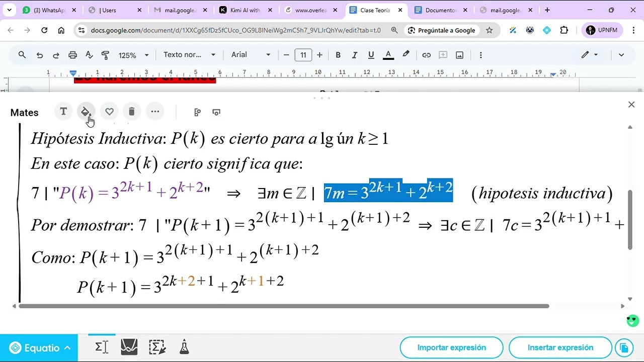Open the 125% zoom dropdown
The width and height of the screenshot is (644, 362).
coord(133,55)
